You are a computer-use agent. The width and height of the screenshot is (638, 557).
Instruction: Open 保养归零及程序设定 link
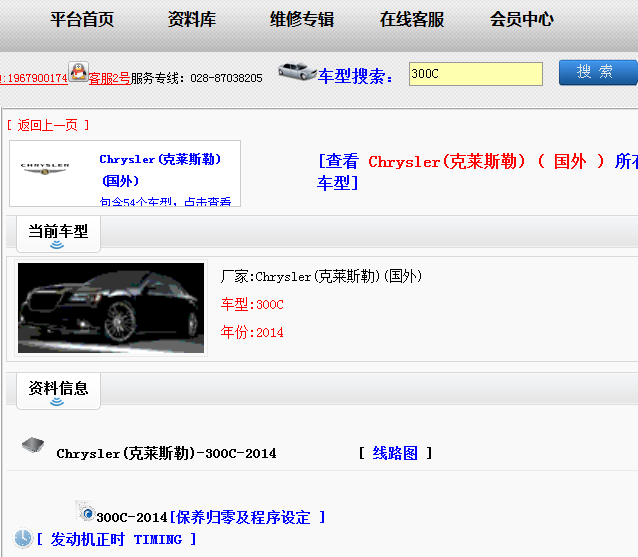coord(247,518)
